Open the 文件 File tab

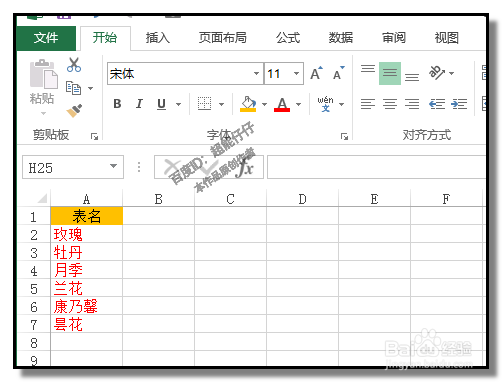pyautogui.click(x=46, y=38)
